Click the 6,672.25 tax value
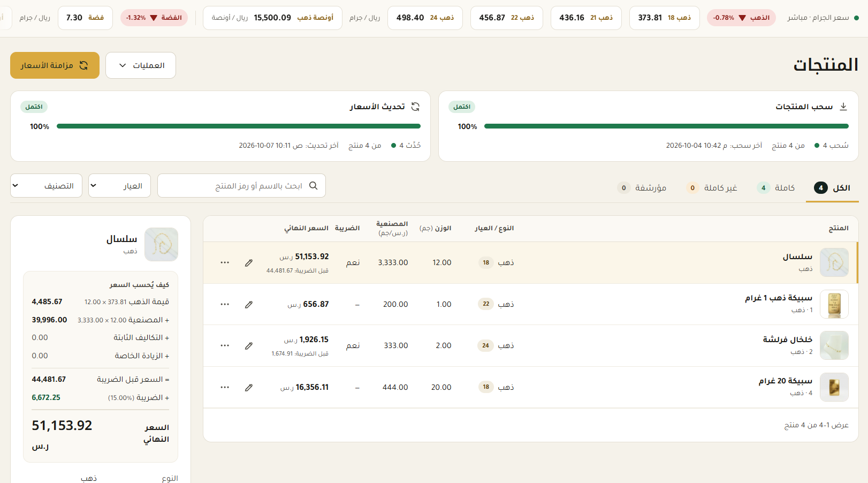This screenshot has height=483, width=868. coord(46,397)
